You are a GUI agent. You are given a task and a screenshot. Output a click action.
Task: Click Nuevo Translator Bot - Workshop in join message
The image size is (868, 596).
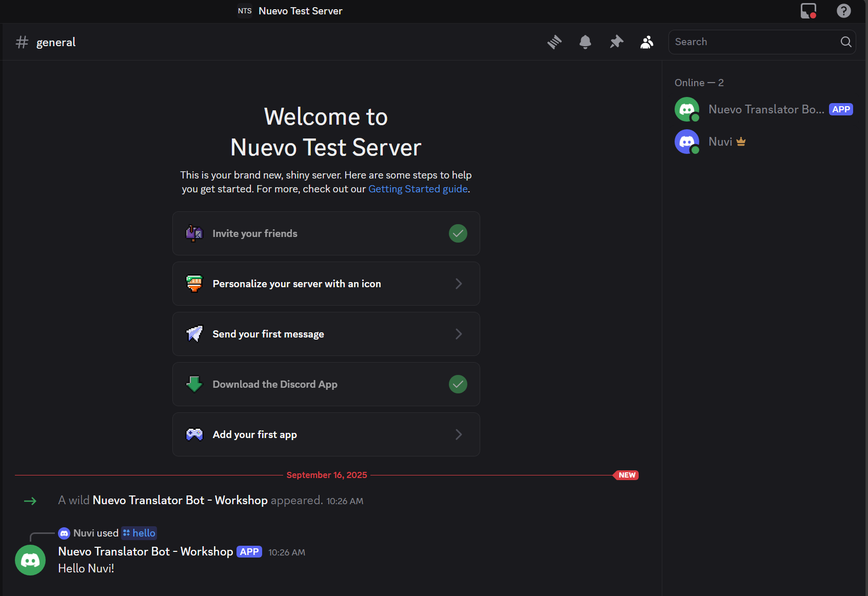click(180, 500)
